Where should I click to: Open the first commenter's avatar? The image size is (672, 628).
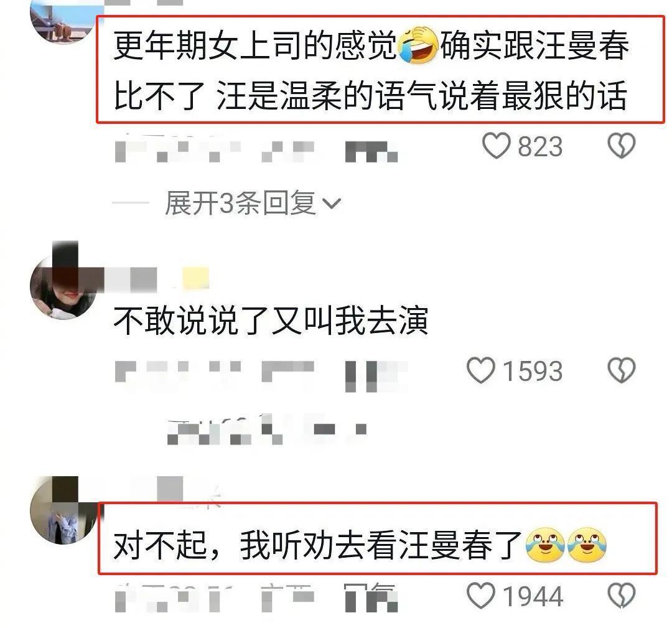pyautogui.click(x=63, y=21)
